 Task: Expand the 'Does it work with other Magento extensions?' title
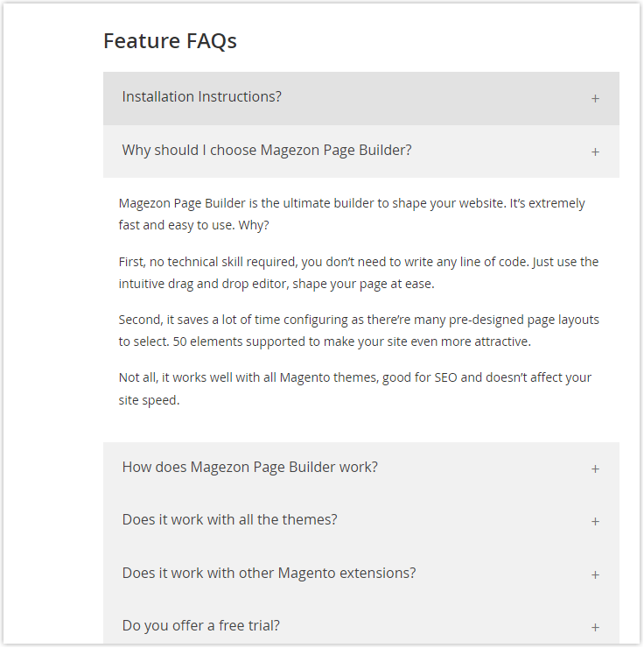click(269, 573)
